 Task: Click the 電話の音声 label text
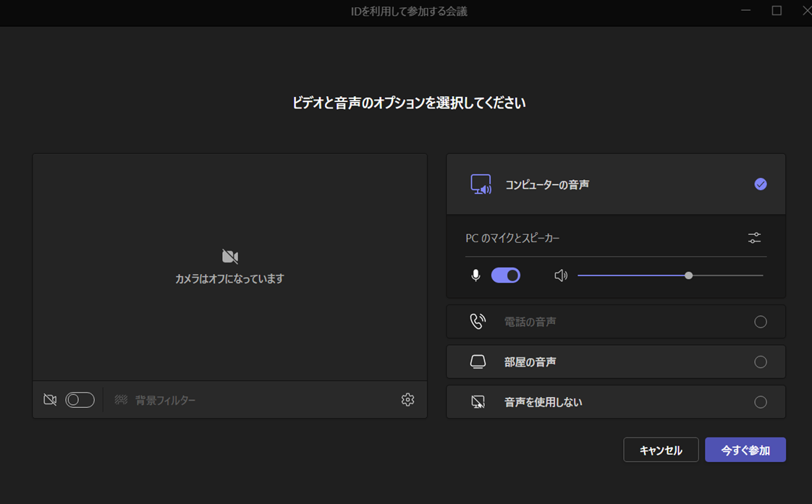click(530, 322)
